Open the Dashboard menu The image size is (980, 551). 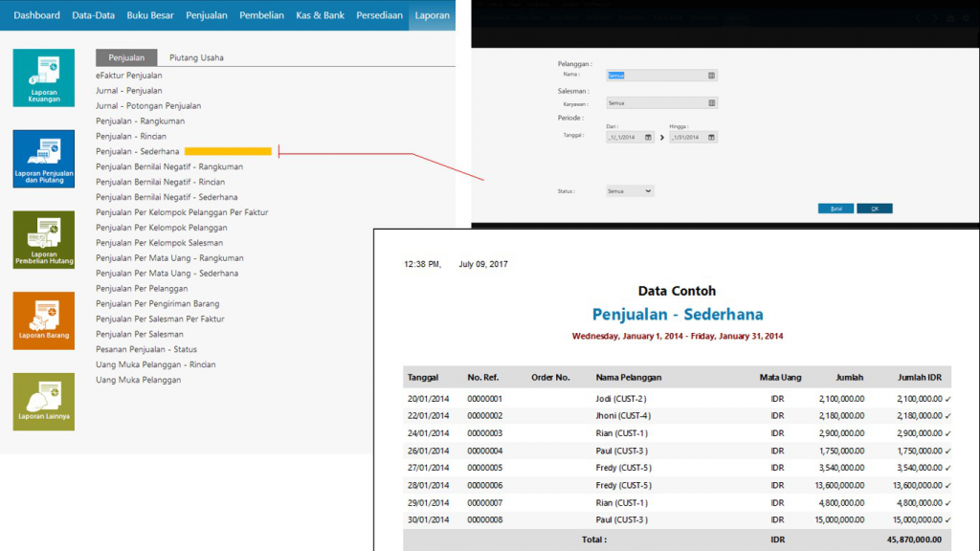(36, 15)
